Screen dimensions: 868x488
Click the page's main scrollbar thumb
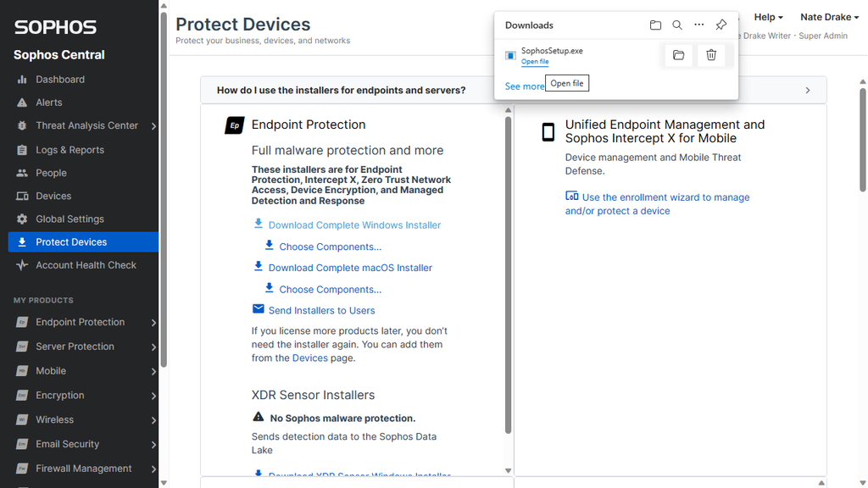tap(862, 140)
